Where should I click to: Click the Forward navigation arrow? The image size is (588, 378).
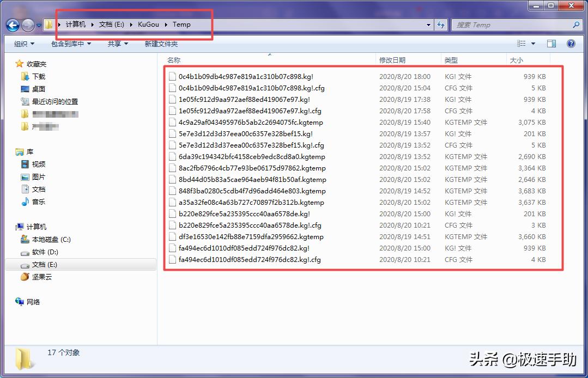click(x=28, y=25)
